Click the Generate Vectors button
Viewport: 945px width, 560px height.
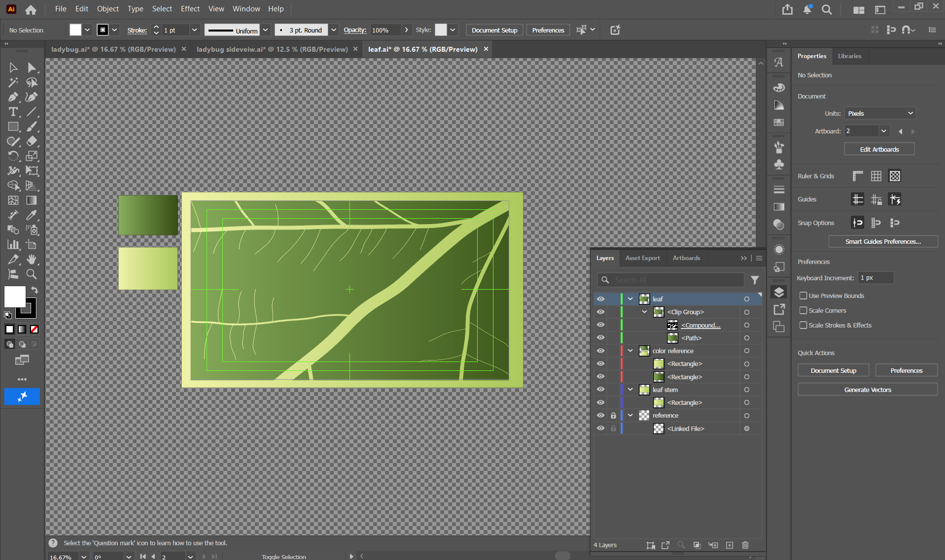click(868, 390)
